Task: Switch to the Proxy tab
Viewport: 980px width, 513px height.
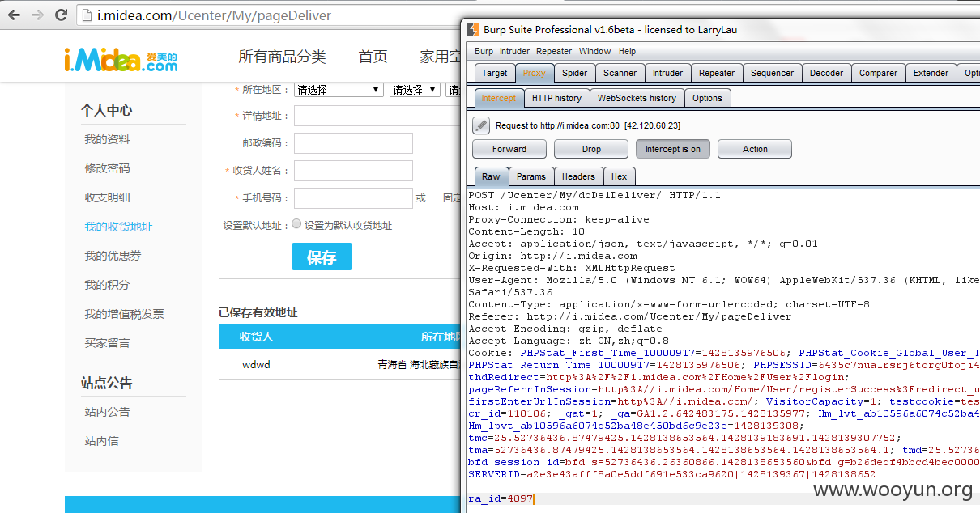Action: click(534, 73)
